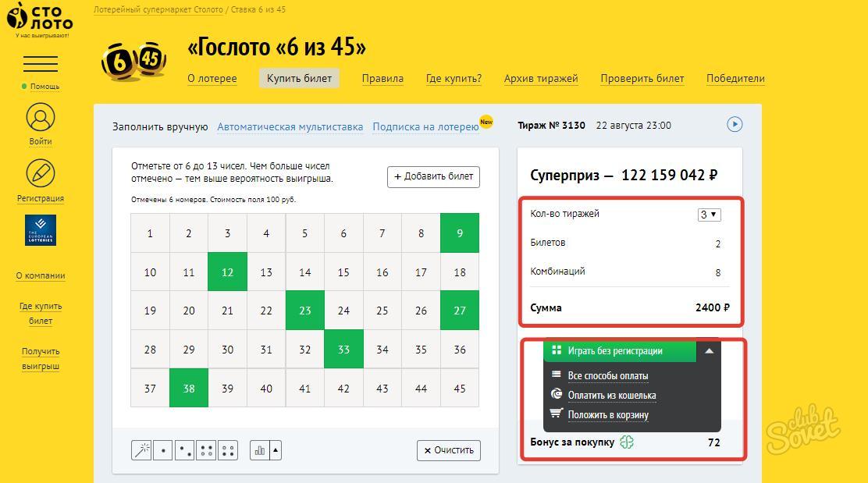Click the Сумма value 2400 ₽

[x=713, y=307]
